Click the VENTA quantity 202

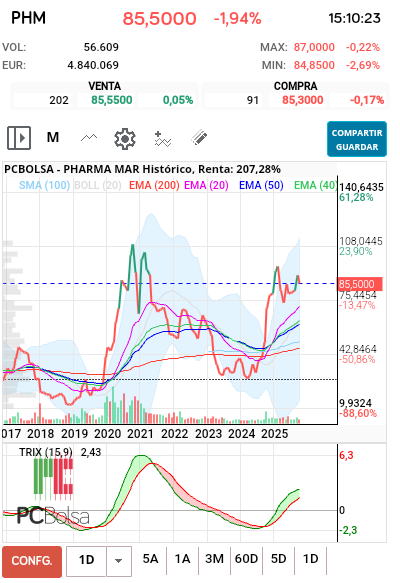coord(59,100)
